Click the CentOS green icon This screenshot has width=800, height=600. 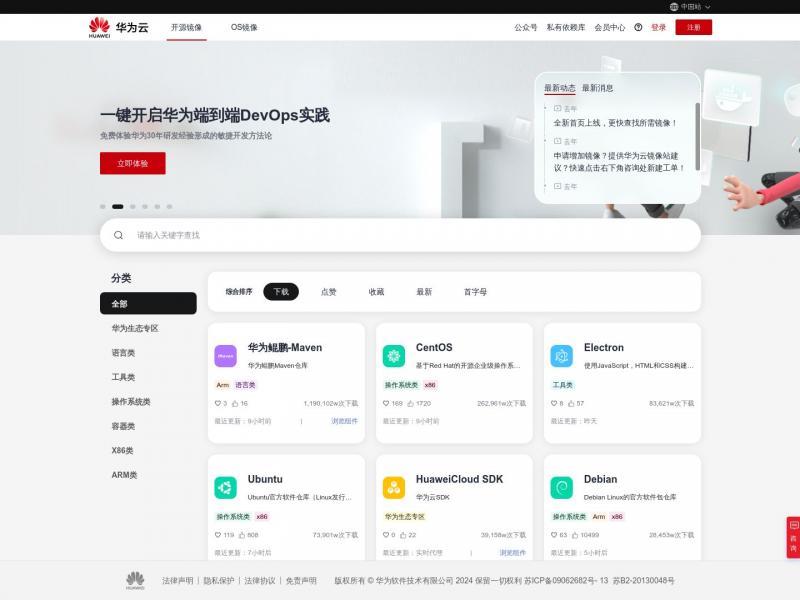tap(394, 356)
